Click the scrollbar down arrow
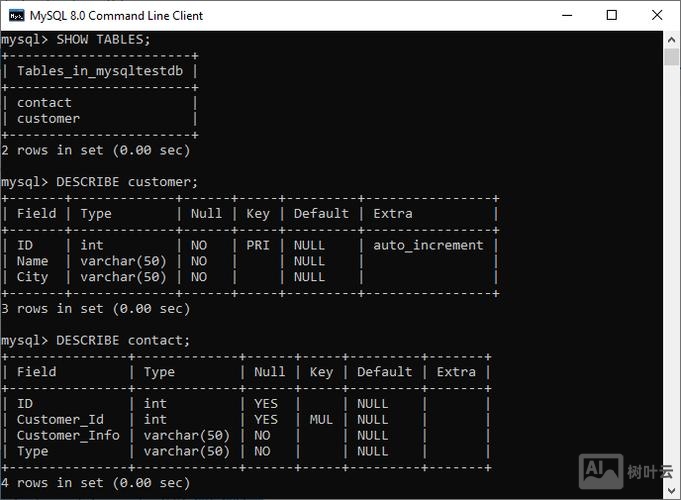 click(x=671, y=490)
